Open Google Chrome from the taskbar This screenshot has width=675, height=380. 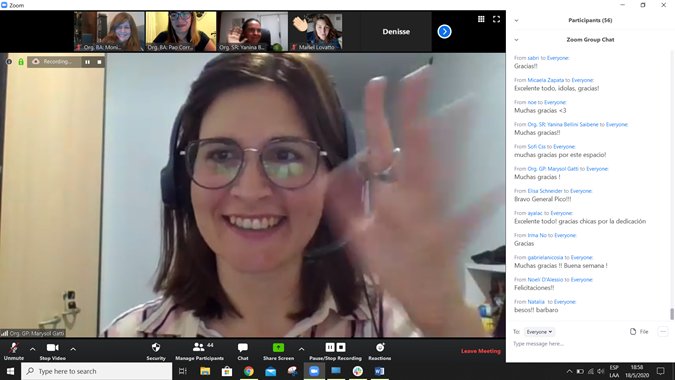tap(249, 371)
